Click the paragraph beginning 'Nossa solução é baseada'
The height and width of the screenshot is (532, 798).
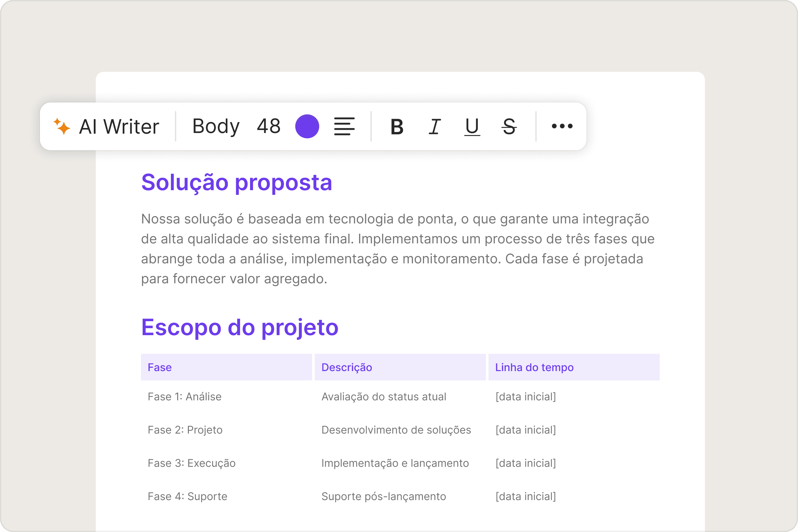coord(398,249)
